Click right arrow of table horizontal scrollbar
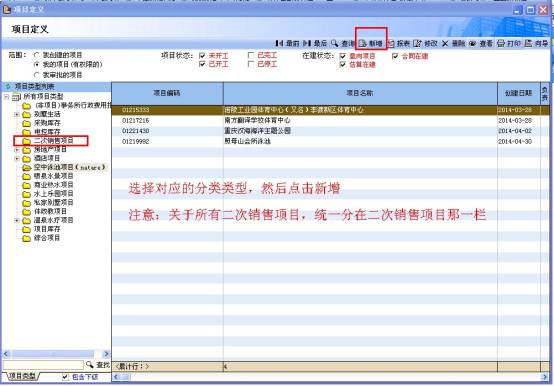554x386 pixels. point(546,377)
